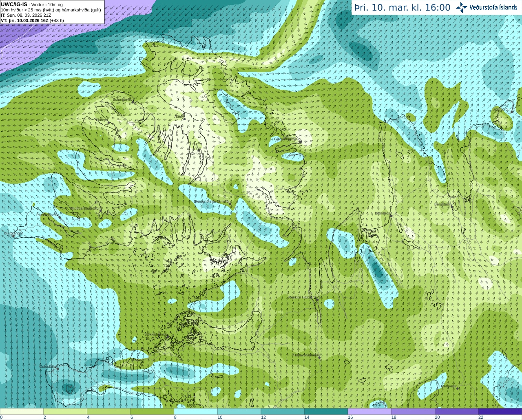Click the 14–16 m/s dark teal legend swatch
Viewport: 522px width, 420px height.
coord(326,411)
